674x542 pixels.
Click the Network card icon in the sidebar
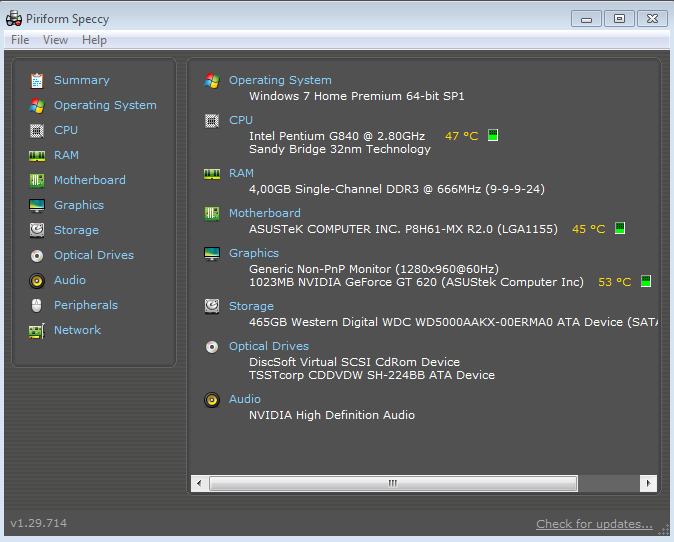[37, 331]
